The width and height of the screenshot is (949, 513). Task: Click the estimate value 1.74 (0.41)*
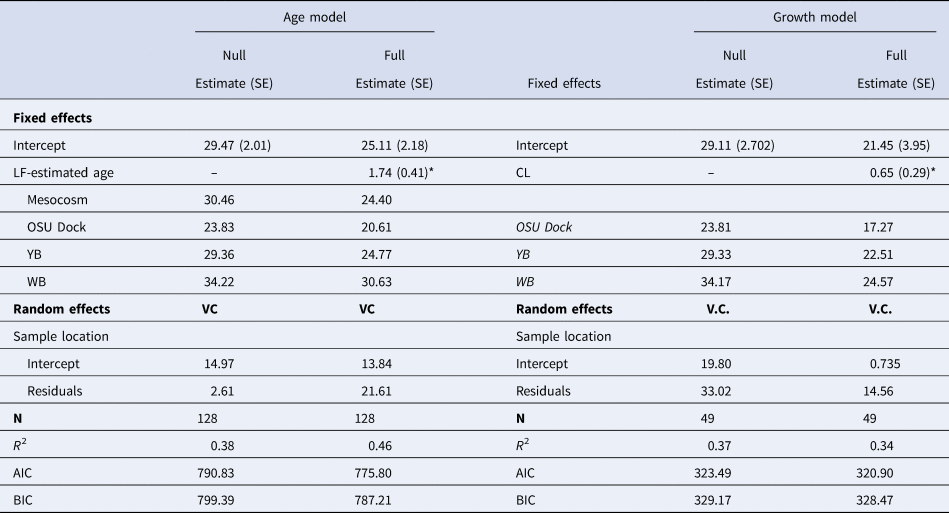(x=398, y=172)
